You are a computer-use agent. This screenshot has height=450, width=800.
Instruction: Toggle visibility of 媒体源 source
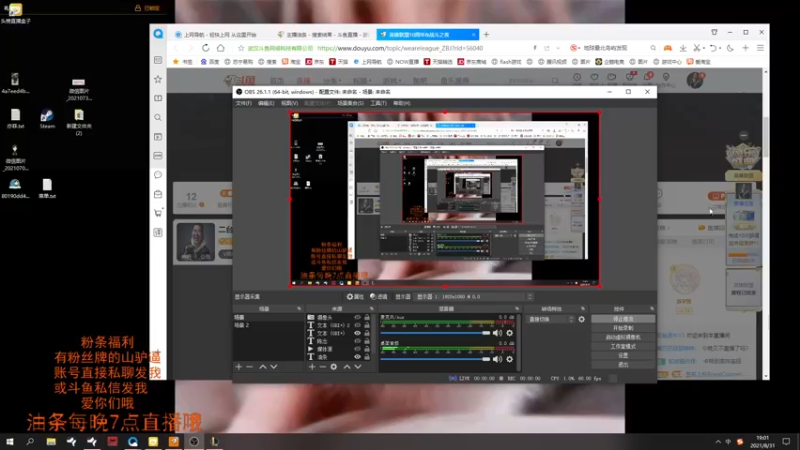[x=357, y=349]
